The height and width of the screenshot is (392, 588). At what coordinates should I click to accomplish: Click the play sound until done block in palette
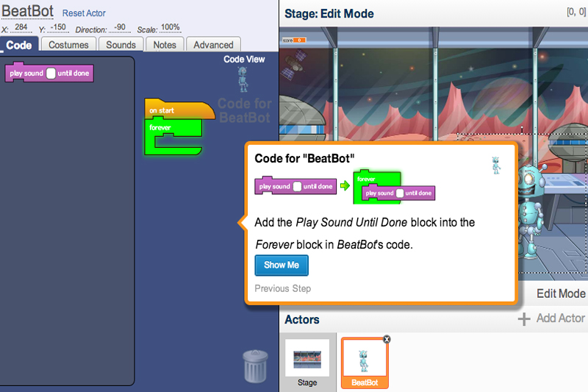coord(49,74)
